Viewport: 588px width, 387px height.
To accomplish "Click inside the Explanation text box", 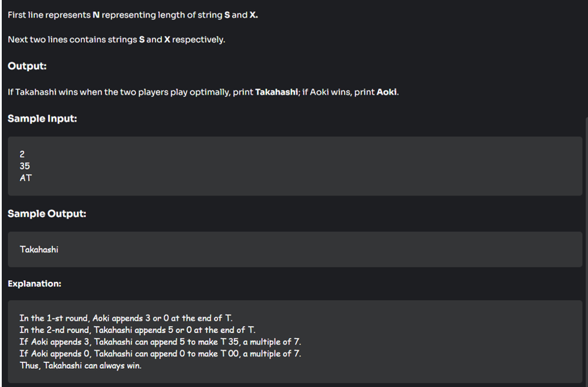I will coord(295,341).
